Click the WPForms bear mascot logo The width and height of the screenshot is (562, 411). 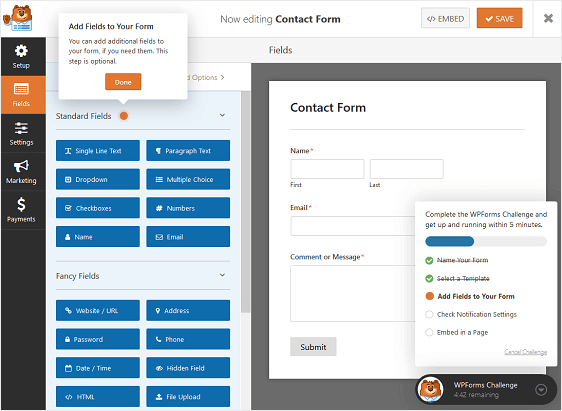point(18,18)
